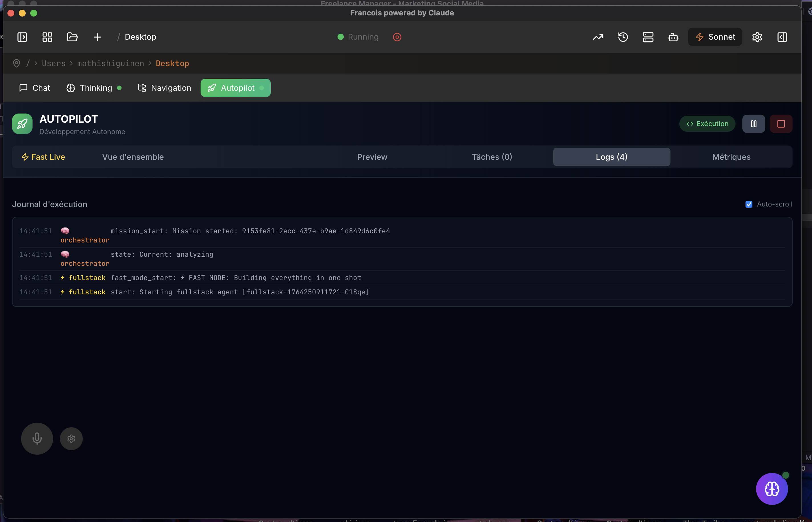Create a new tab with the plus icon
The width and height of the screenshot is (812, 522).
tap(97, 37)
